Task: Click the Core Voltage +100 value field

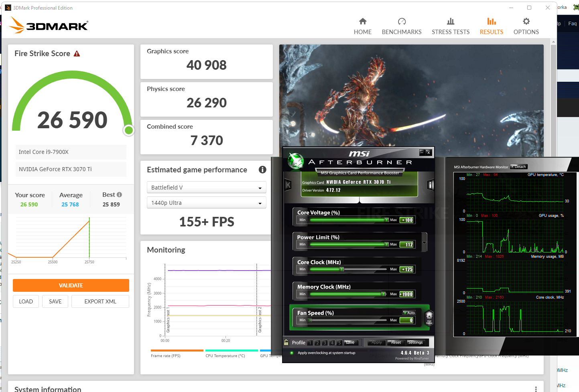Action: click(407, 220)
